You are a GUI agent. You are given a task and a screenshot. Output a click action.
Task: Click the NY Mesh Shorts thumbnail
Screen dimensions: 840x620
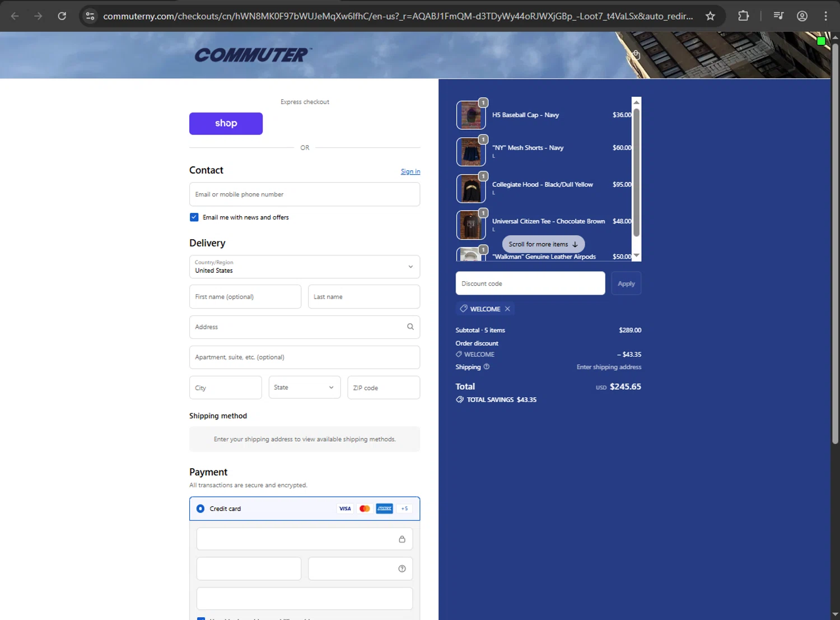coord(471,152)
